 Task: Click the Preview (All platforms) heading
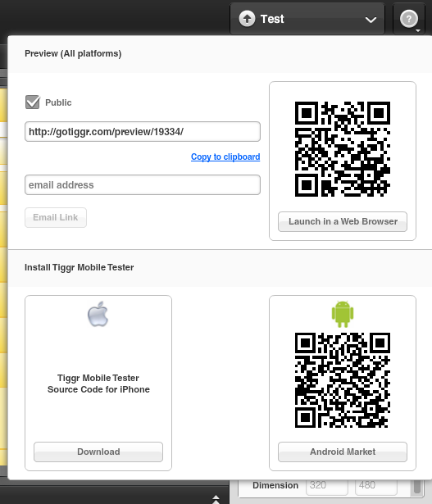(73, 53)
